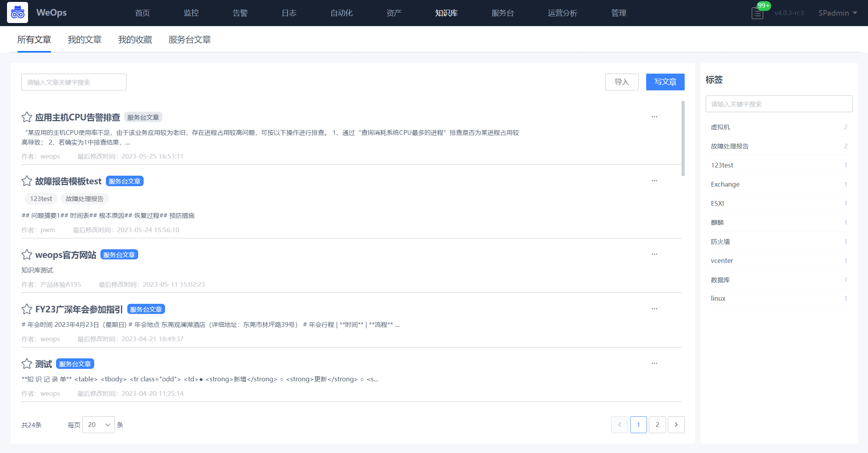
Task: Star the 应用主机CPU告警排查 article
Action: pyautogui.click(x=27, y=117)
